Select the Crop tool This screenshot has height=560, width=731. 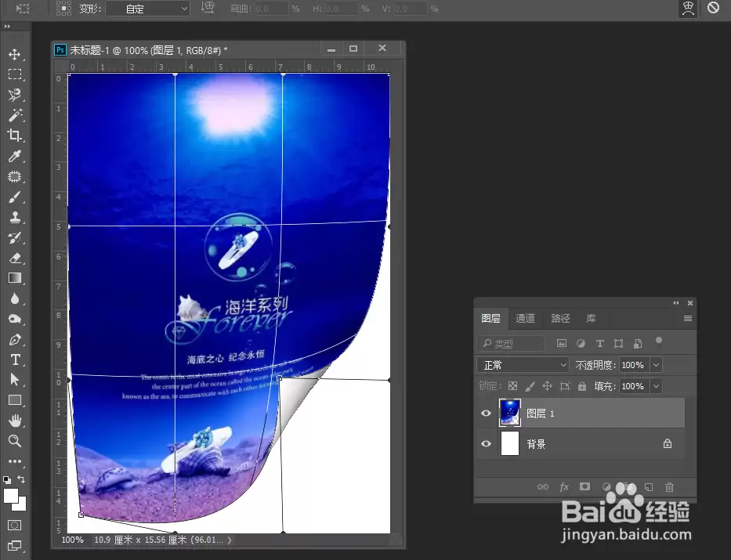pos(14,135)
